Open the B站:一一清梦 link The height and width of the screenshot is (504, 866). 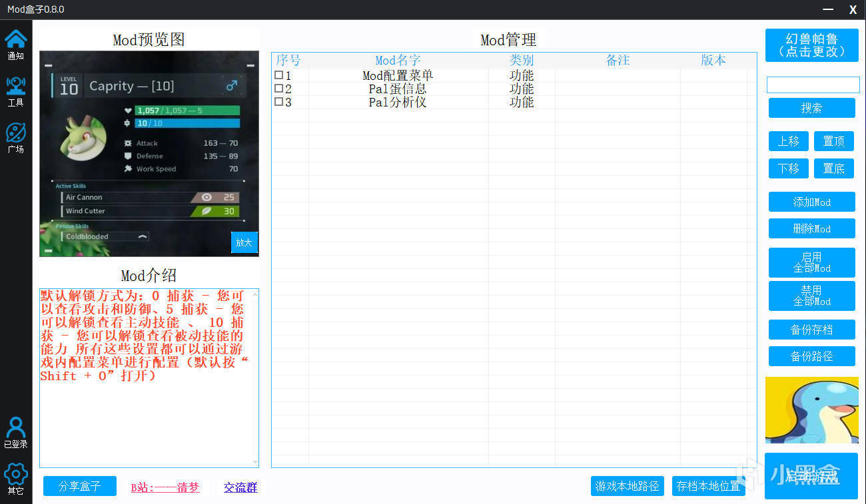(165, 487)
